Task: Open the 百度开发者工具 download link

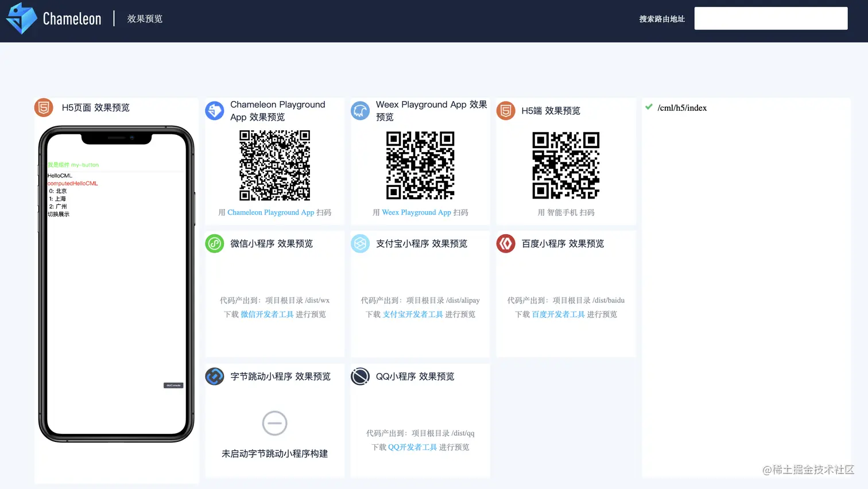Action: pos(559,315)
